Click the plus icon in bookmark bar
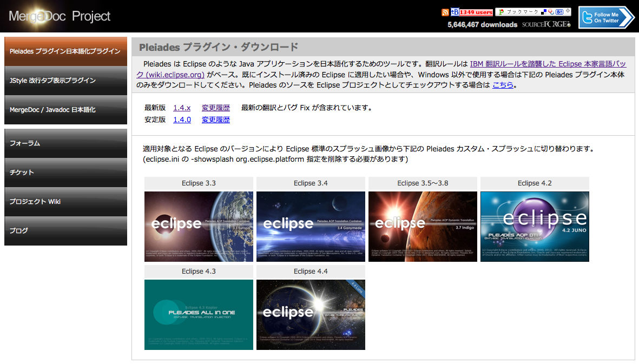Viewport: 639px width, 364px height. tap(568, 11)
